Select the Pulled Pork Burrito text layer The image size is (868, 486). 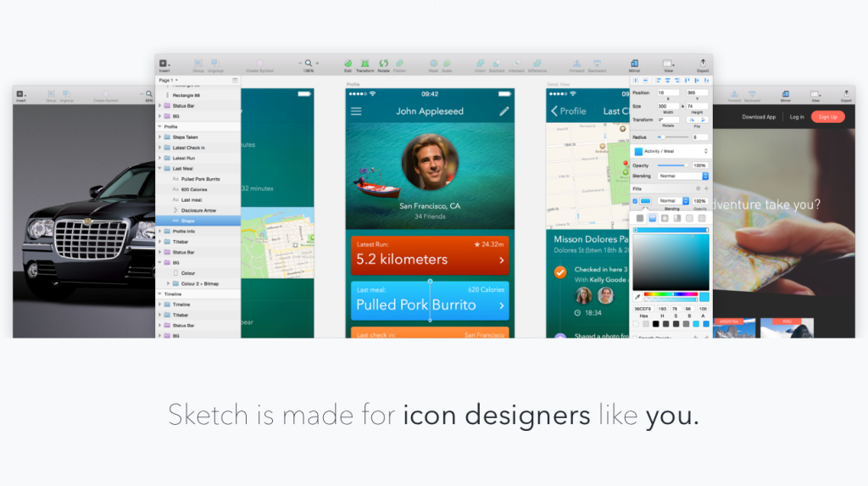coord(198,179)
